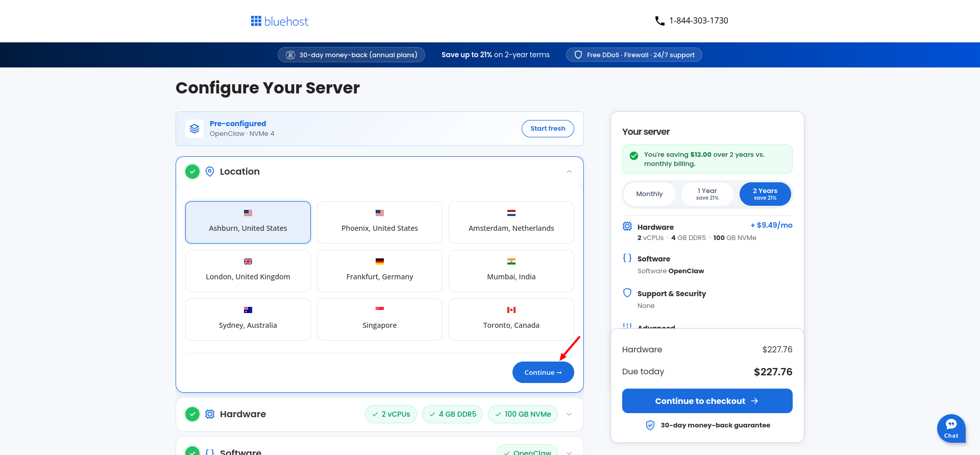Viewport: 980px width, 455px height.
Task: Open the Chat bubble widget
Action: pos(951,428)
